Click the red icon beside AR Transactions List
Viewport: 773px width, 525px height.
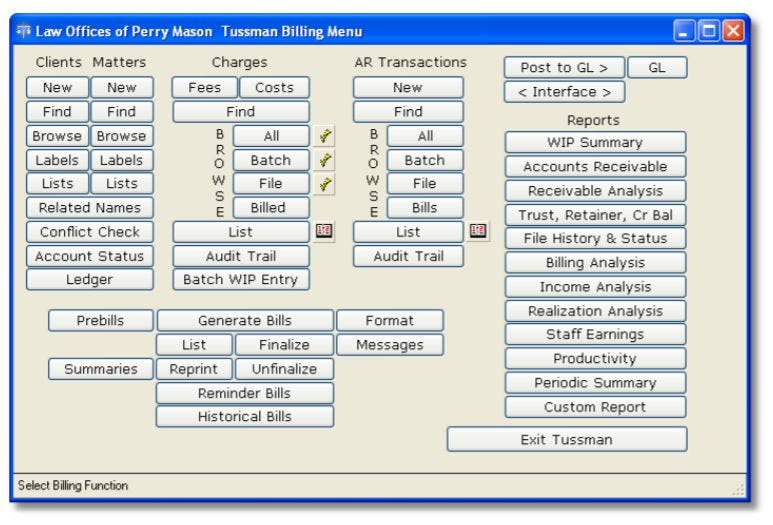coord(478,231)
